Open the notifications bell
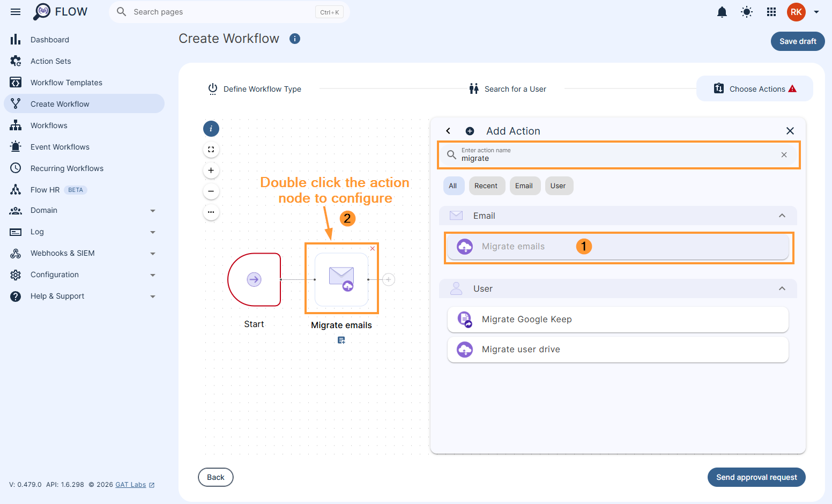This screenshot has width=832, height=504. click(x=722, y=12)
